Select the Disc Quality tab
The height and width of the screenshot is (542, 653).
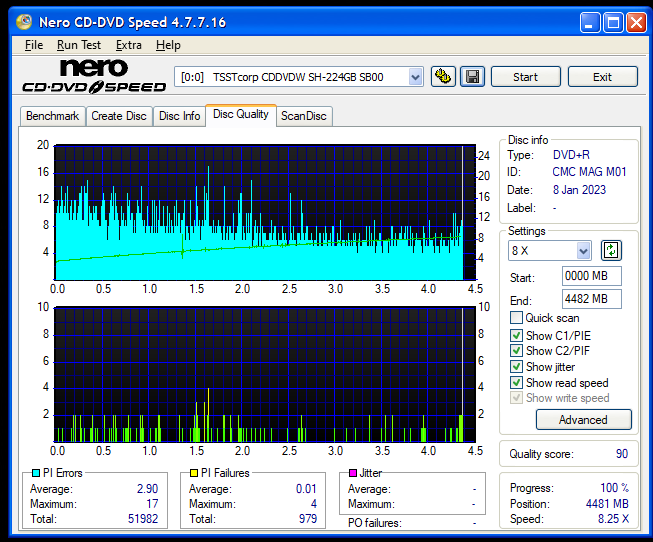pos(241,115)
